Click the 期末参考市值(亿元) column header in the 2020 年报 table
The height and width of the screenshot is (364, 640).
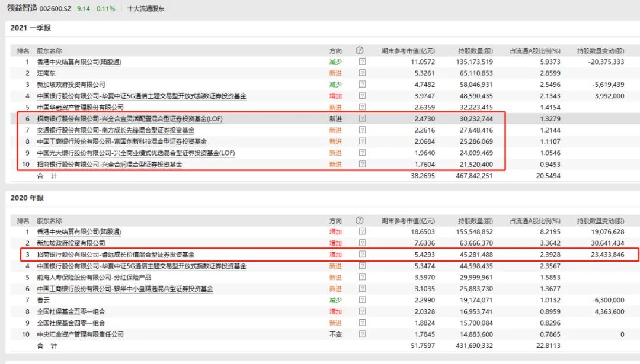click(x=408, y=221)
